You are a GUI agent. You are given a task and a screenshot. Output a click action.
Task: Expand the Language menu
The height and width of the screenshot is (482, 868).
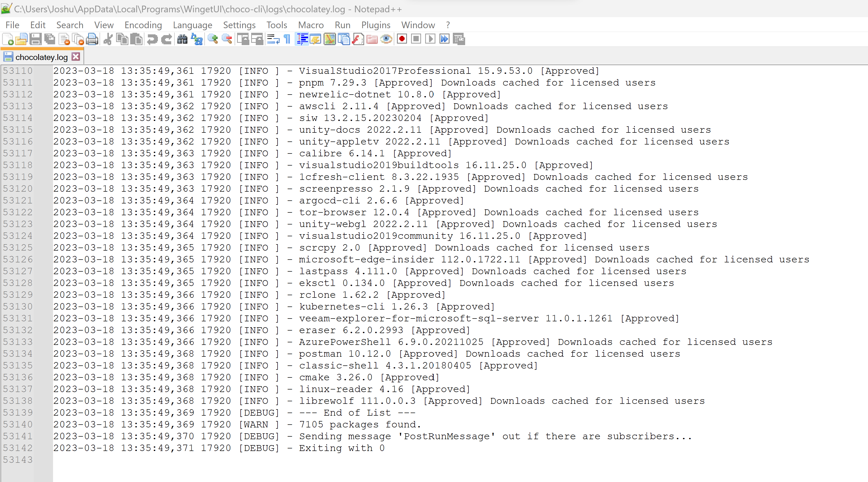tap(192, 25)
